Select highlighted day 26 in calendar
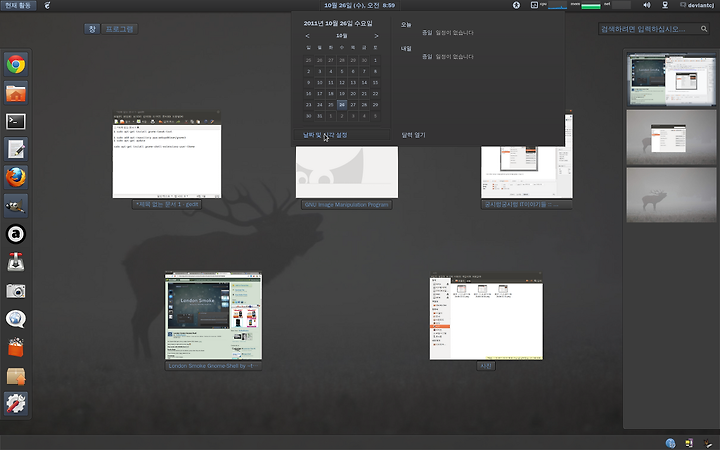The width and height of the screenshot is (720, 450). tap(342, 105)
